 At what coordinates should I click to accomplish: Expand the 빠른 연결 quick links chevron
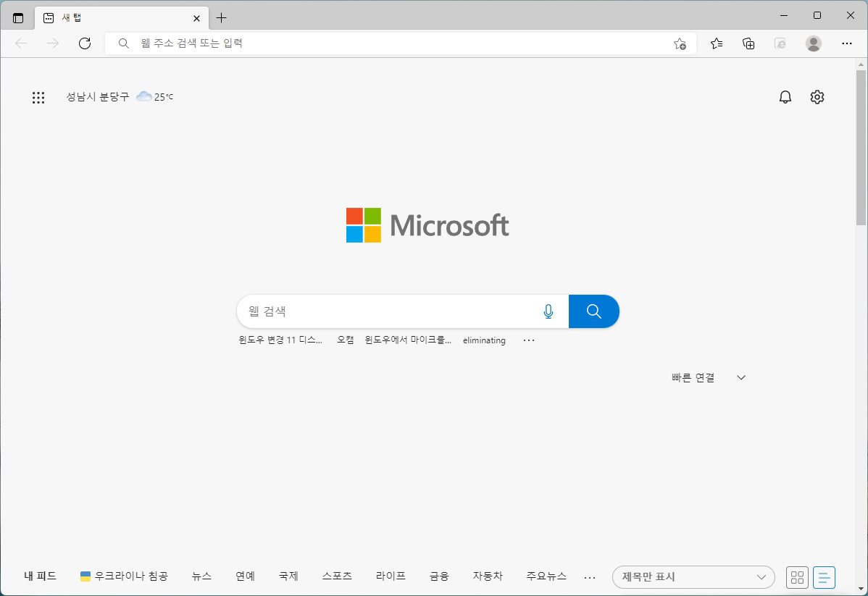coord(740,377)
